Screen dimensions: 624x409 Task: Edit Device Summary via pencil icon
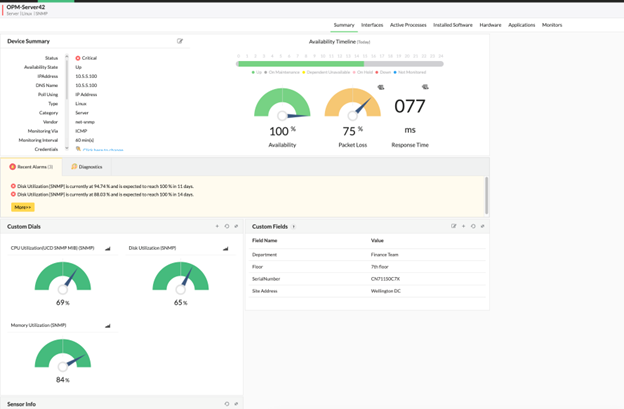pos(180,41)
